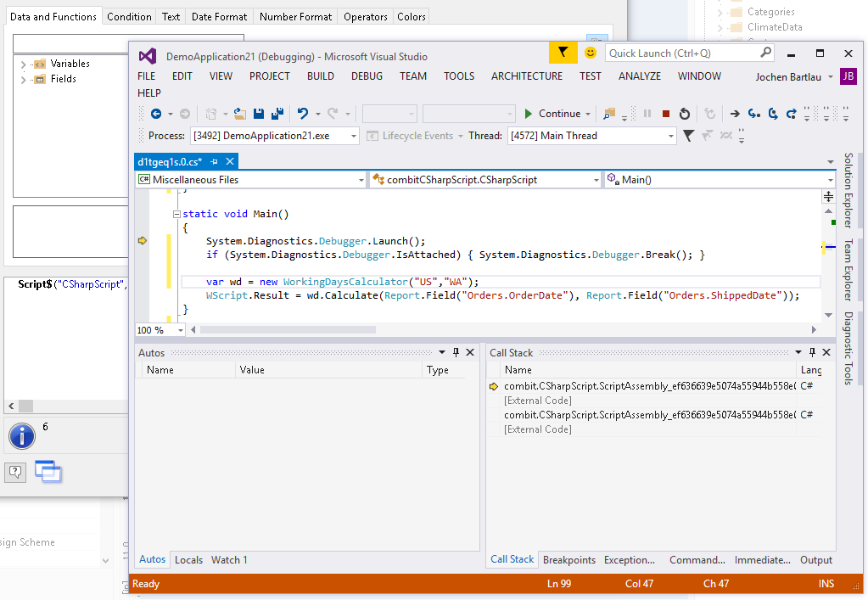Click the Step Into icon
The image size is (868, 600).
click(x=754, y=114)
